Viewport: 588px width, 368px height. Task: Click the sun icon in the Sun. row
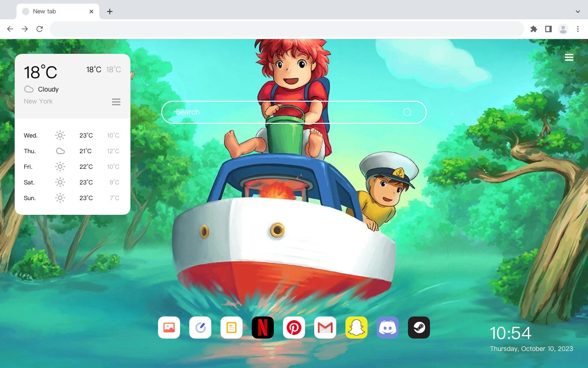point(60,198)
